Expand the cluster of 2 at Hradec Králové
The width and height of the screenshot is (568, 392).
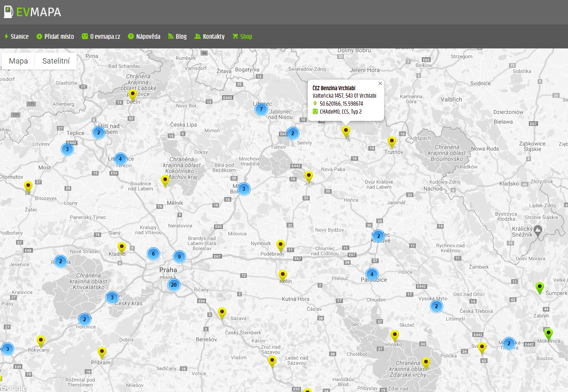click(379, 236)
